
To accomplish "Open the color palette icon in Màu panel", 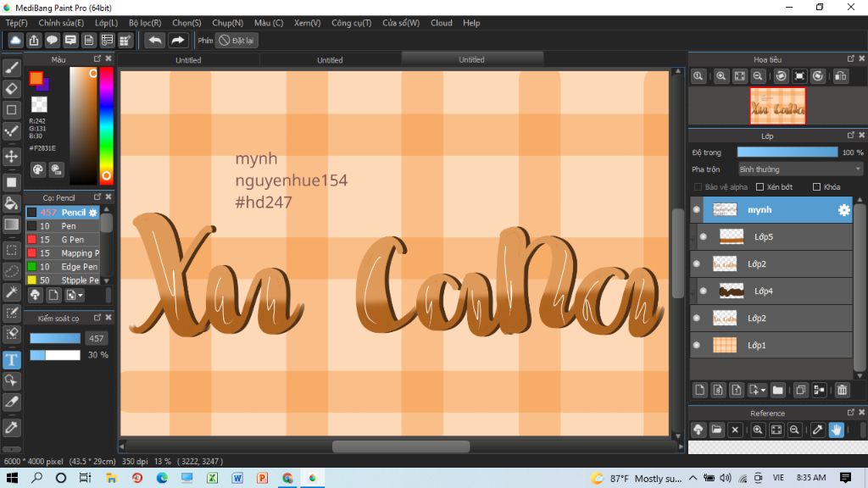I will point(37,169).
